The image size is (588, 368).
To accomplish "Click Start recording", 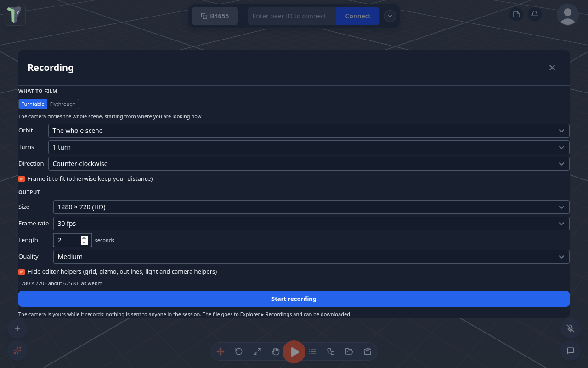I will coord(294,299).
